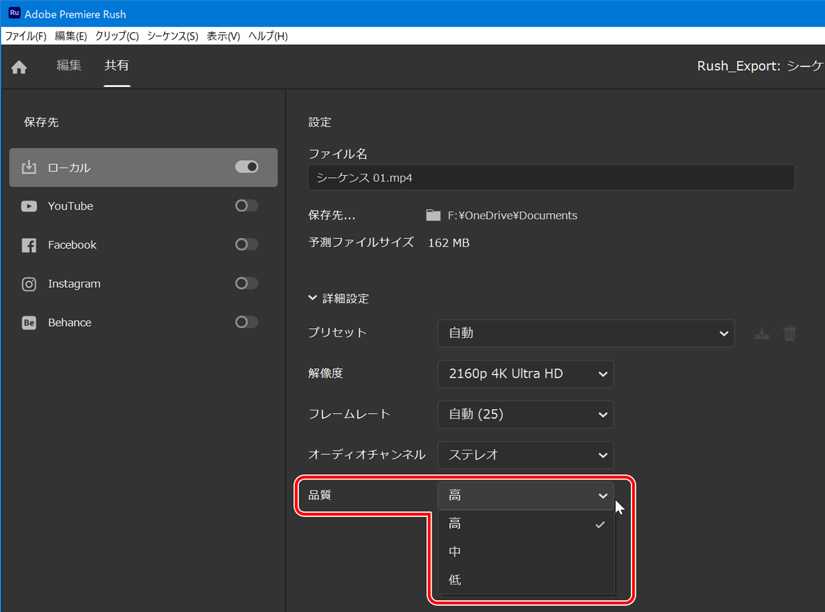This screenshot has height=612, width=825.
Task: Click the ファイル名 text field
Action: pyautogui.click(x=551, y=178)
